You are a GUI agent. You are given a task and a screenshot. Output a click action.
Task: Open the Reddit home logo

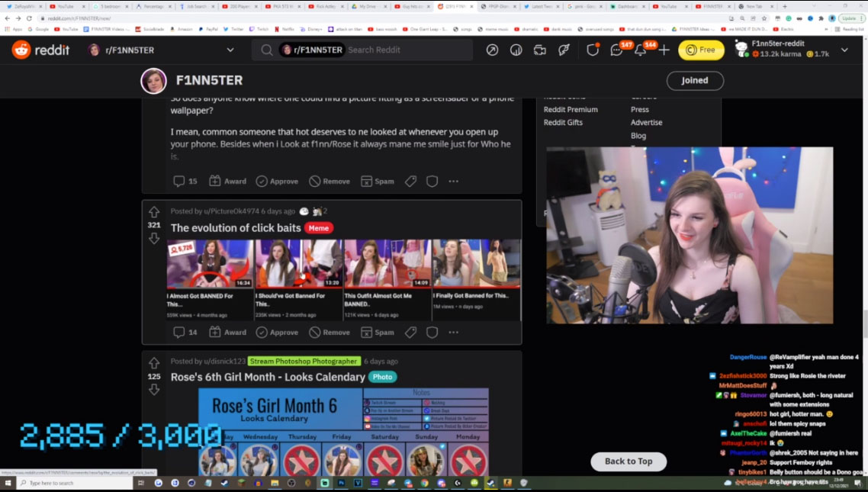[x=40, y=50]
